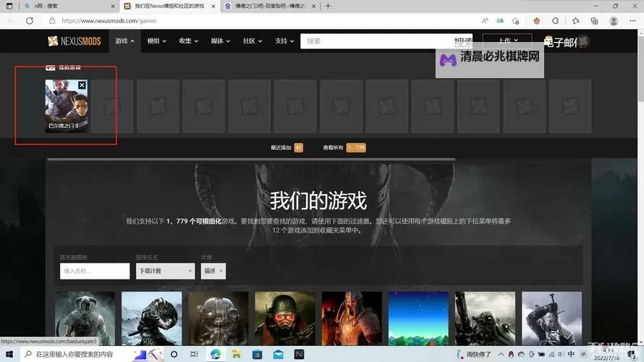
Task: Open Microsoft Store from taskbar
Action: point(257,354)
